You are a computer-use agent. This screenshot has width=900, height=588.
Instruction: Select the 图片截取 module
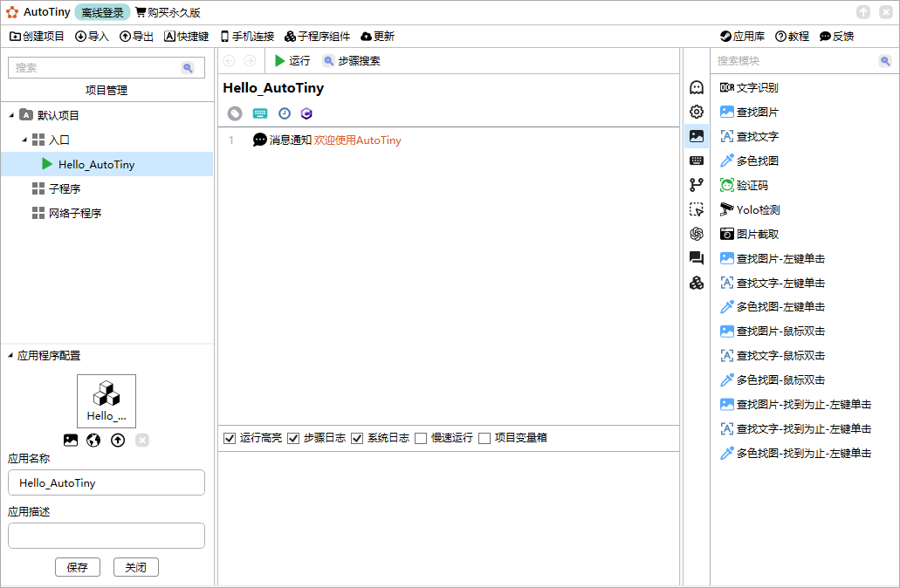(749, 234)
